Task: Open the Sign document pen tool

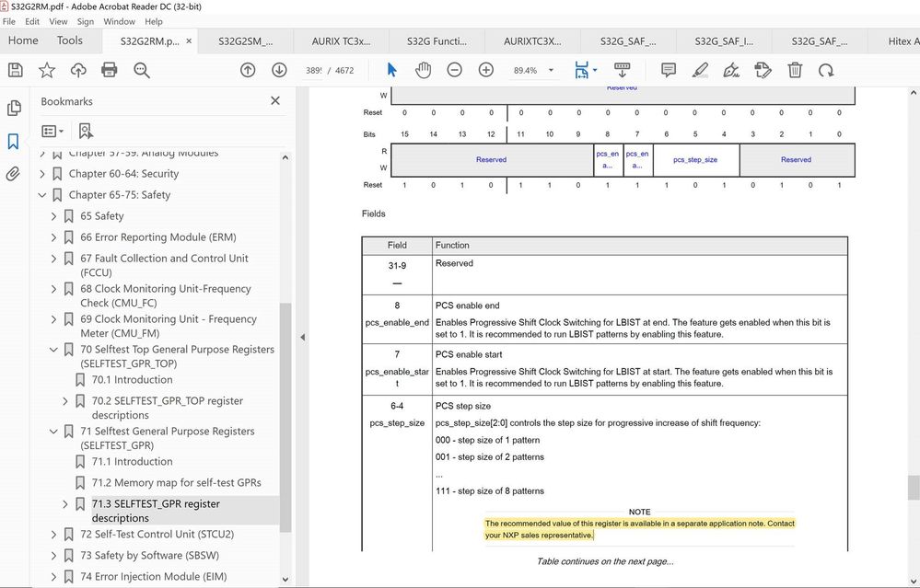Action: [x=731, y=70]
